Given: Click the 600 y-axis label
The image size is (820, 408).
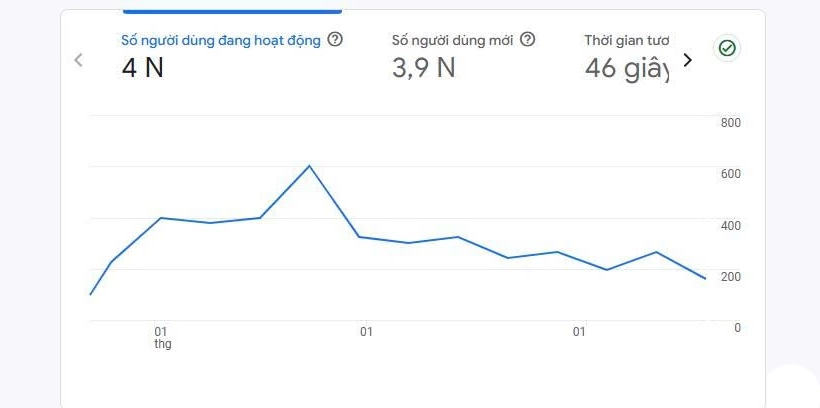Looking at the screenshot, I should [x=730, y=174].
